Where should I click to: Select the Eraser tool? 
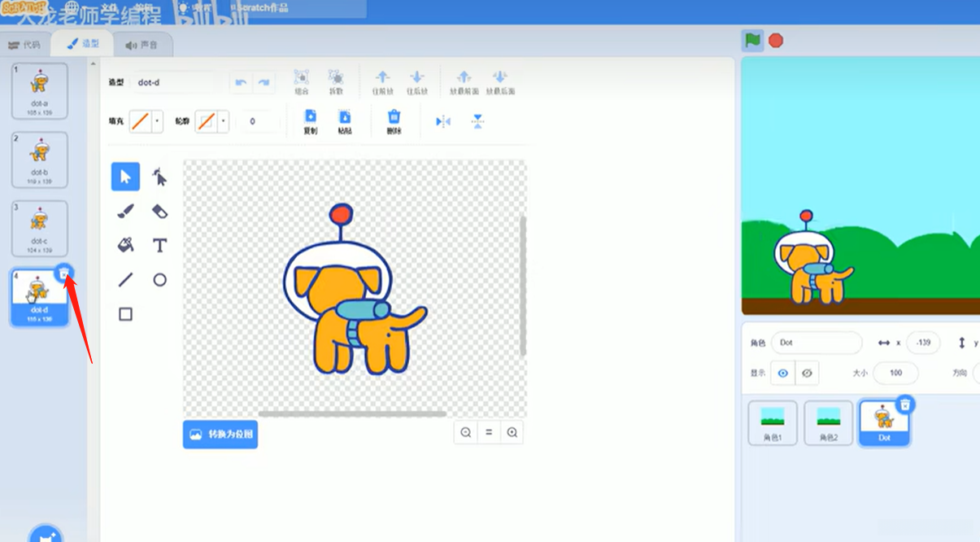click(159, 212)
